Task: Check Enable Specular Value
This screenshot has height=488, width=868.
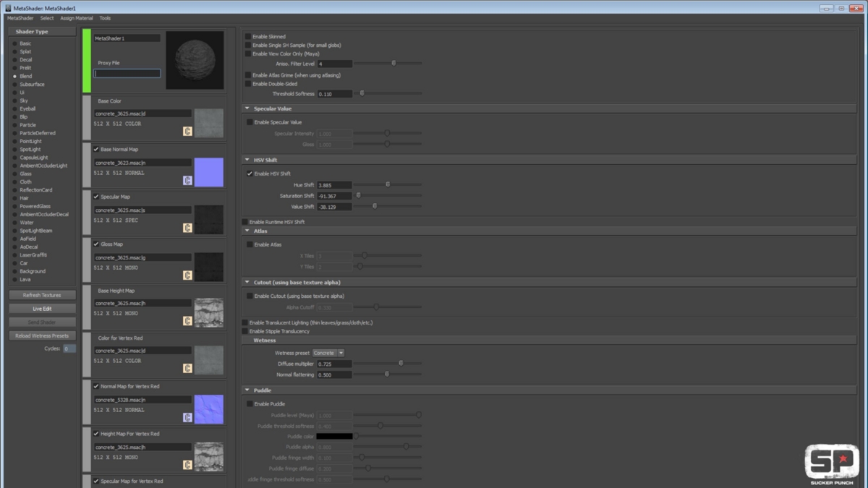Action: [250, 122]
